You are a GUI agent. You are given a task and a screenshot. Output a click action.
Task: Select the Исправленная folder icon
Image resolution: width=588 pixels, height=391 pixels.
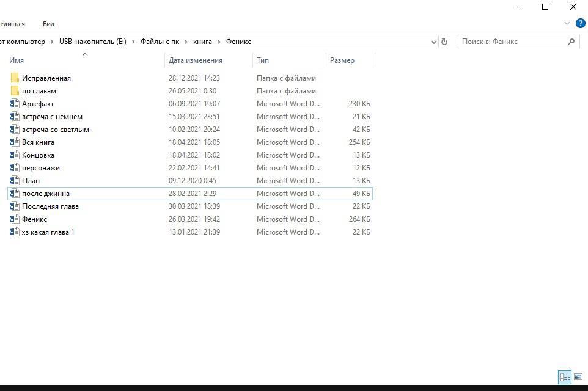(x=15, y=78)
